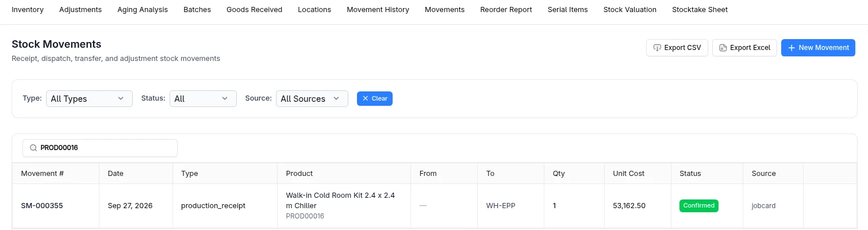Go to Serial Items tab
The height and width of the screenshot is (230, 868).
(x=568, y=10)
